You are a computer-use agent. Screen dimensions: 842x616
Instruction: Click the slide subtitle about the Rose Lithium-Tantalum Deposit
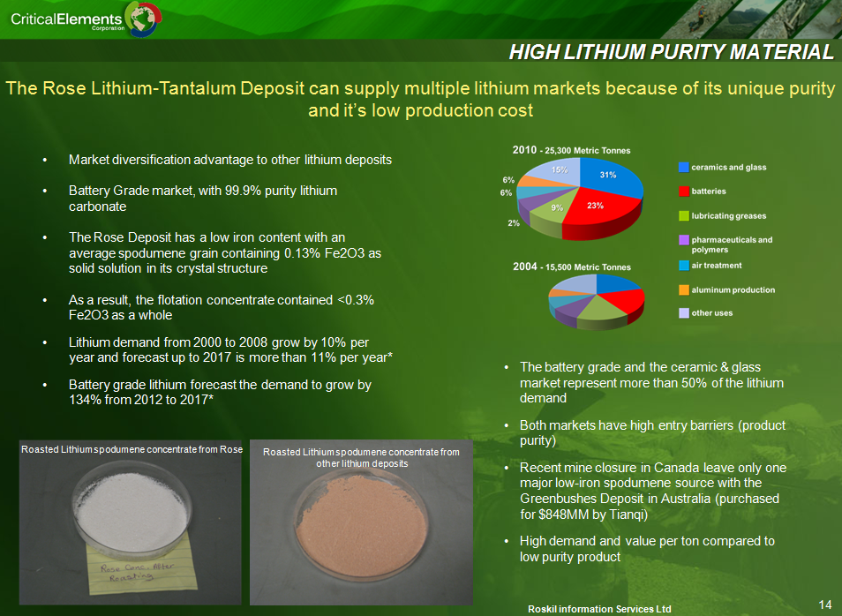tap(420, 99)
